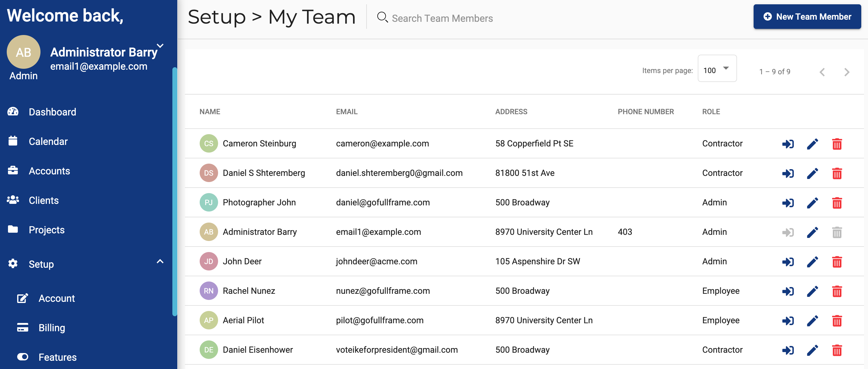Log in as Photographer John icon

[788, 203]
